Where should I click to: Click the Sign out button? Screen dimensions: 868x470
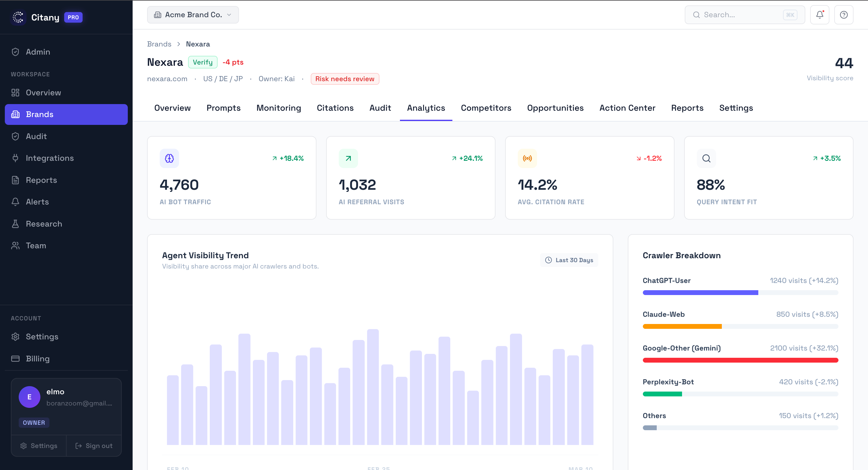pos(94,446)
